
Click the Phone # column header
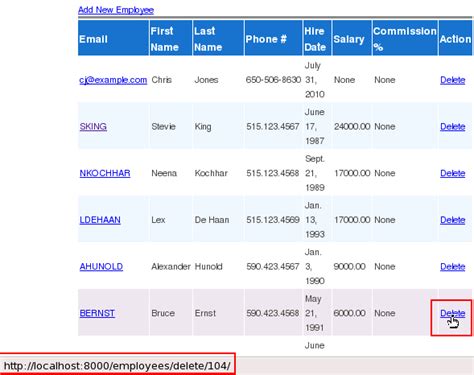[273, 38]
